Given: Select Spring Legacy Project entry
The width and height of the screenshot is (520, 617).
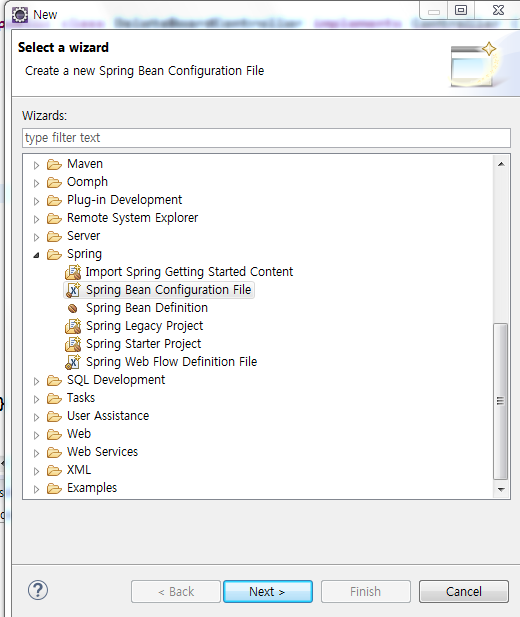Looking at the screenshot, I should coord(144,326).
